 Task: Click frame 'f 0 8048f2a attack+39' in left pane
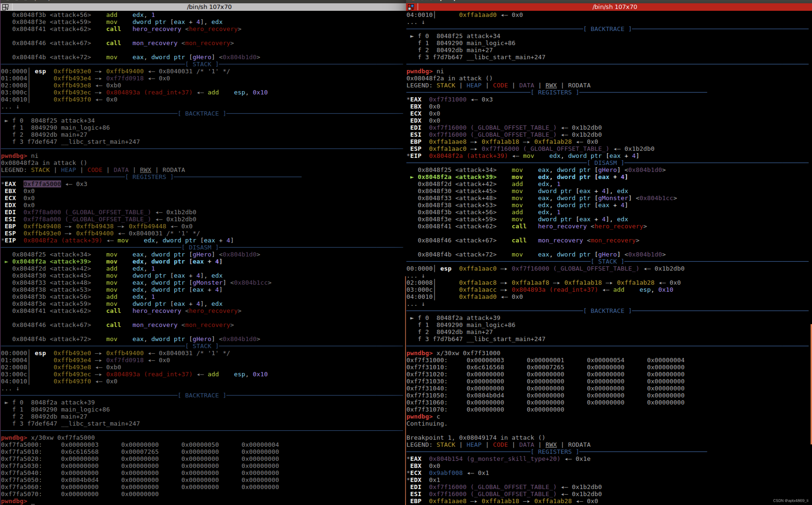[x=50, y=402]
